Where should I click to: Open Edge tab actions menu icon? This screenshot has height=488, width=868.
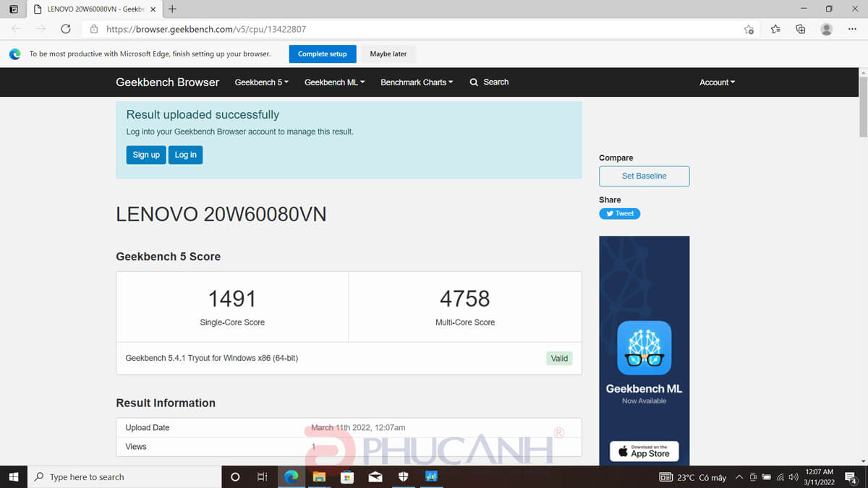13,9
